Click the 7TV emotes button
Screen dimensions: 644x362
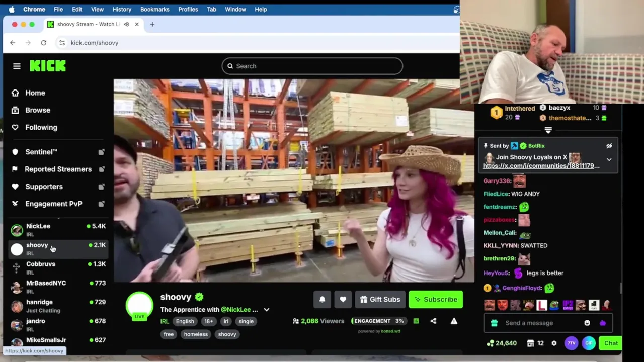(571, 343)
